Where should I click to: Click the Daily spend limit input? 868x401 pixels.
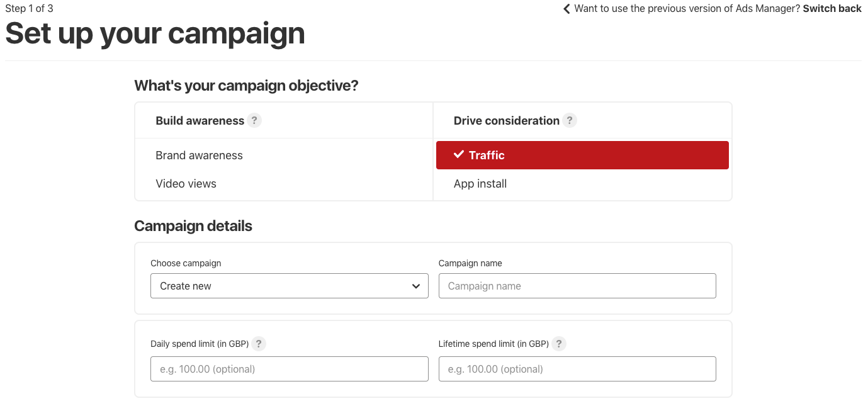pos(290,369)
